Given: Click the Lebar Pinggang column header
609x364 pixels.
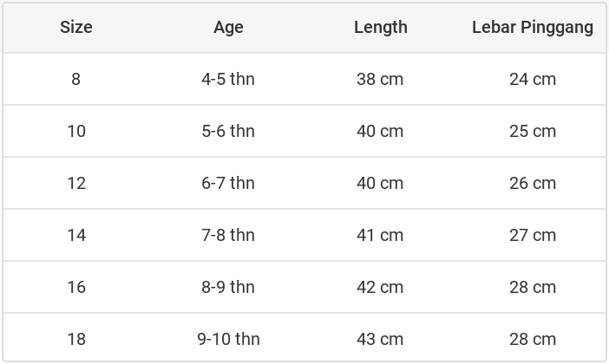Looking at the screenshot, I should pyautogui.click(x=533, y=27).
